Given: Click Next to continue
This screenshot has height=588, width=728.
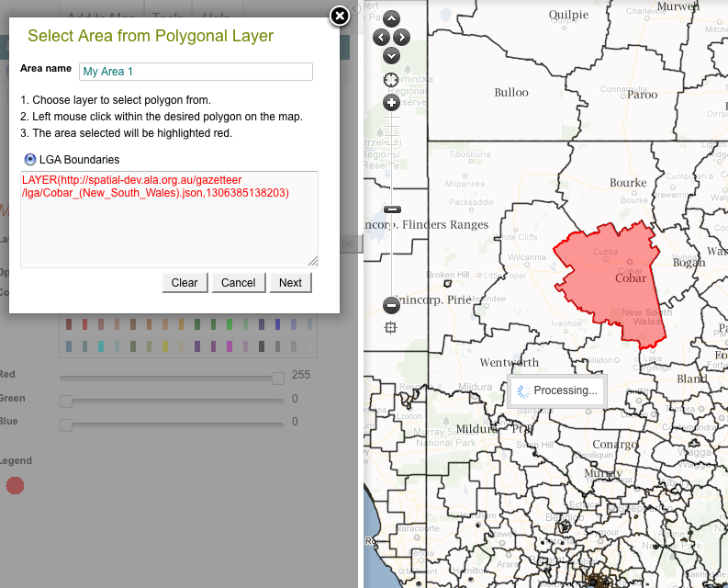Looking at the screenshot, I should point(290,282).
